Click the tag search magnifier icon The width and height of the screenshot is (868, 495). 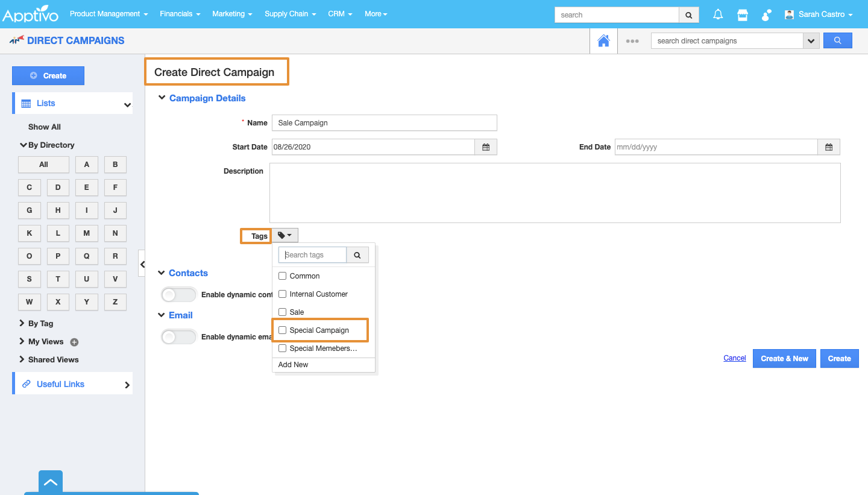tap(357, 255)
